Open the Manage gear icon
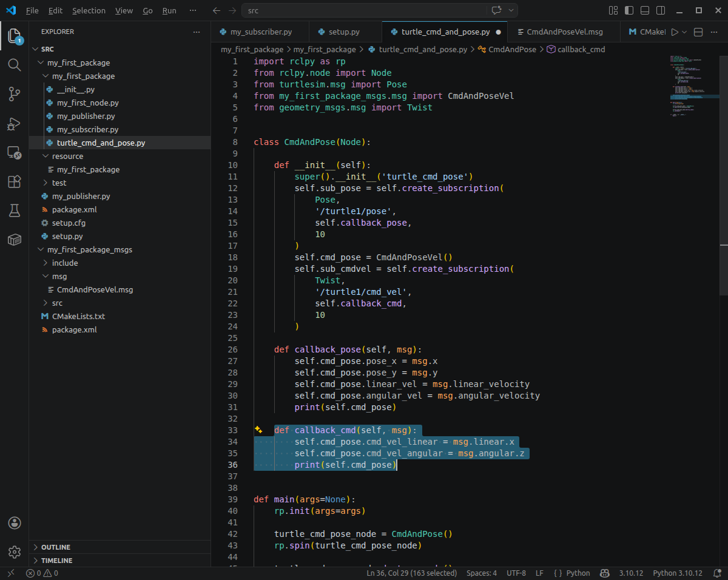 (15, 551)
